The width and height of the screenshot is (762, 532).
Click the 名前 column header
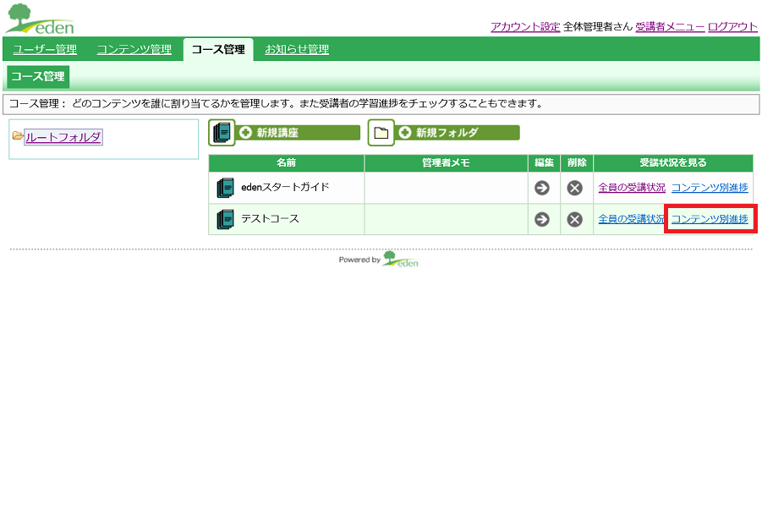(x=286, y=163)
